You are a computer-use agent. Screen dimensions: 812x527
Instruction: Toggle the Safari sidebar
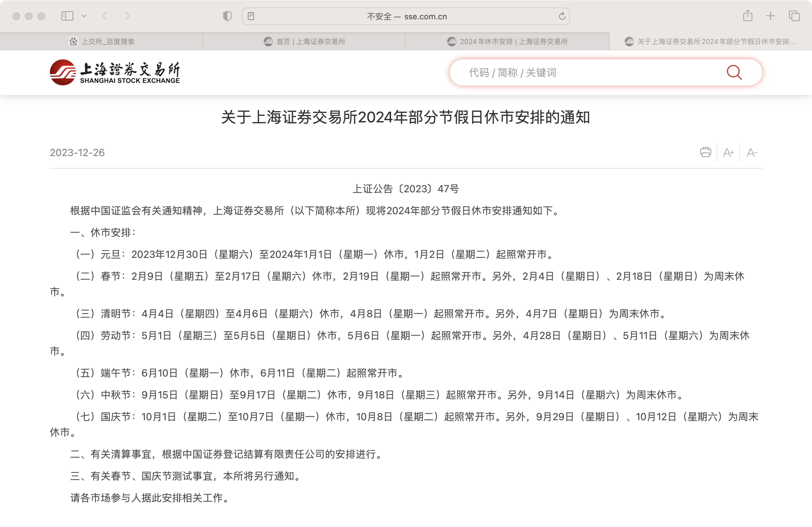(67, 16)
